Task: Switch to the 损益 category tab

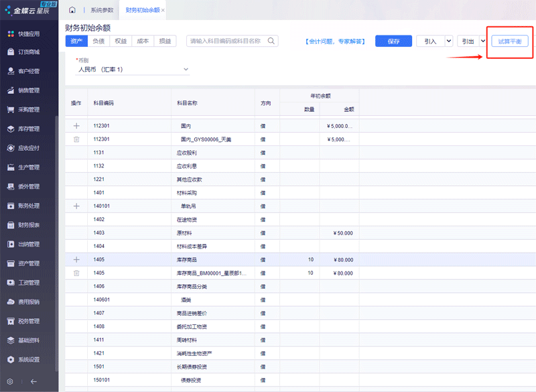Action: point(165,41)
